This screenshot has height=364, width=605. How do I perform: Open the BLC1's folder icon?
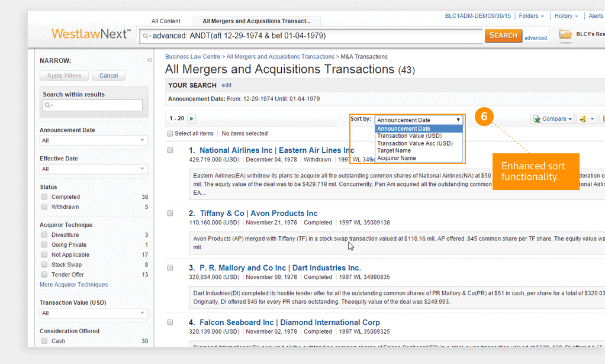tap(565, 34)
